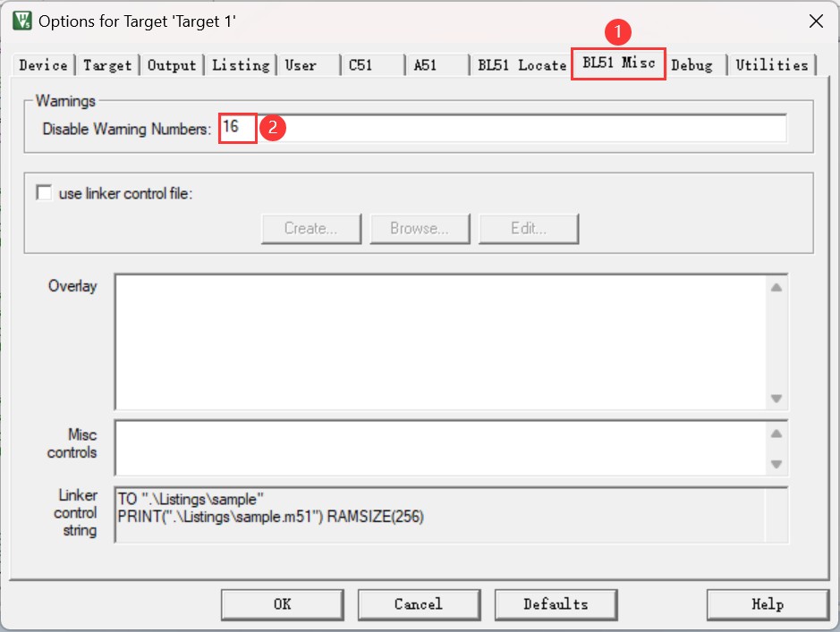Switch to the Debug tab

pos(696,65)
